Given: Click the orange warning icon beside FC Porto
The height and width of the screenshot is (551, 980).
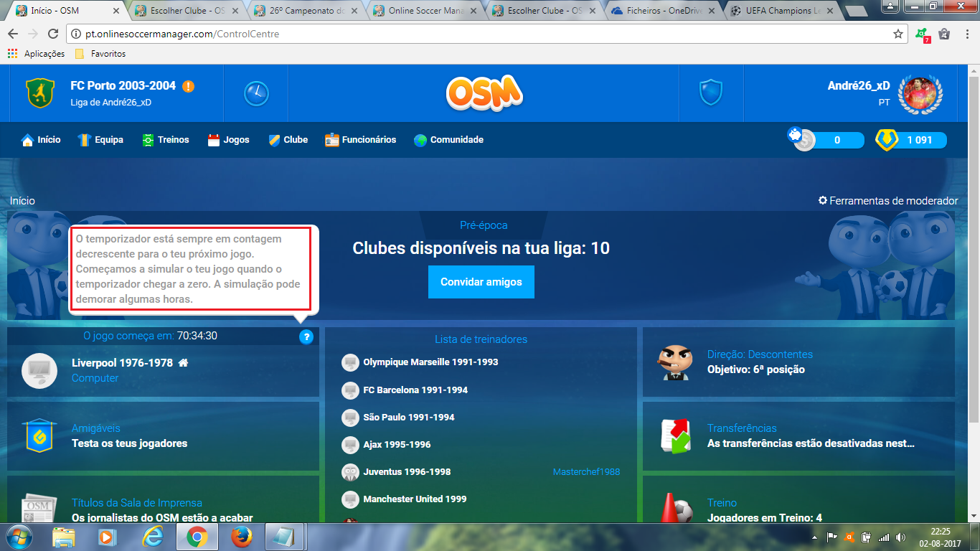Looking at the screenshot, I should (188, 86).
